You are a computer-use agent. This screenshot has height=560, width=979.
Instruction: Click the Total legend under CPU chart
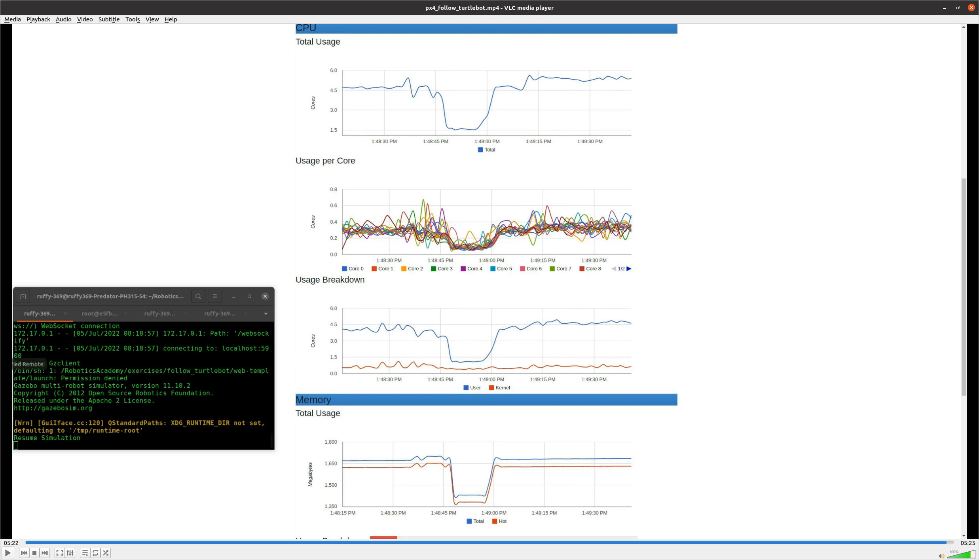486,150
